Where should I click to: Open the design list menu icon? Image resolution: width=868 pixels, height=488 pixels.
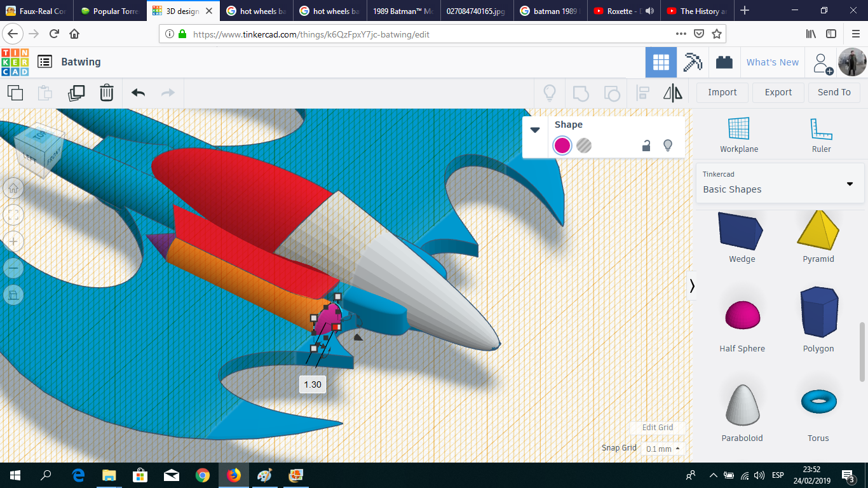coord(44,62)
